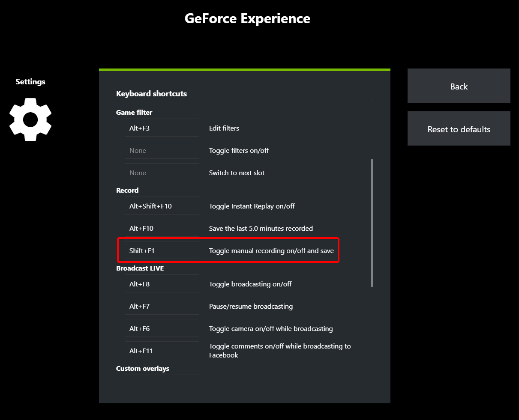
Task: Click 'Toggle Instant Replay on/off' label
Action: [252, 206]
